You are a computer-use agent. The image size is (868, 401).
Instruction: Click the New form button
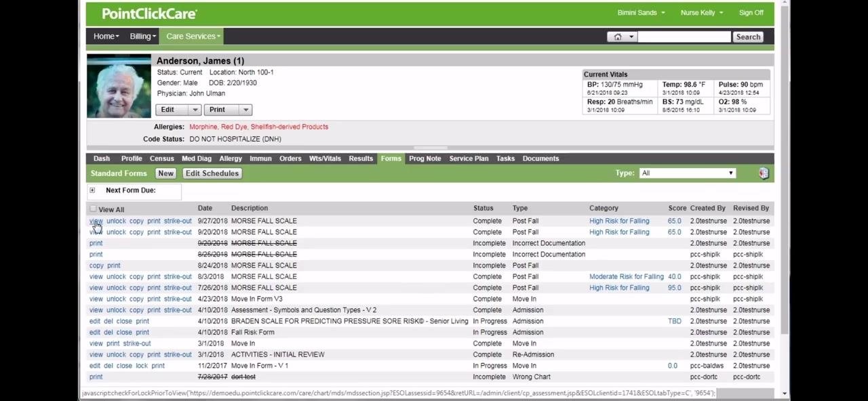click(x=165, y=173)
